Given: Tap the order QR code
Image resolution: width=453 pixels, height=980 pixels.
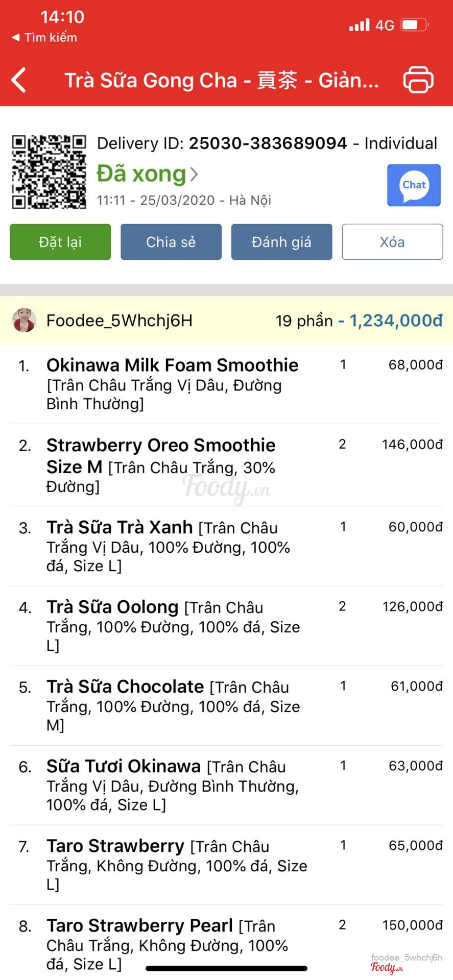Looking at the screenshot, I should [x=49, y=172].
